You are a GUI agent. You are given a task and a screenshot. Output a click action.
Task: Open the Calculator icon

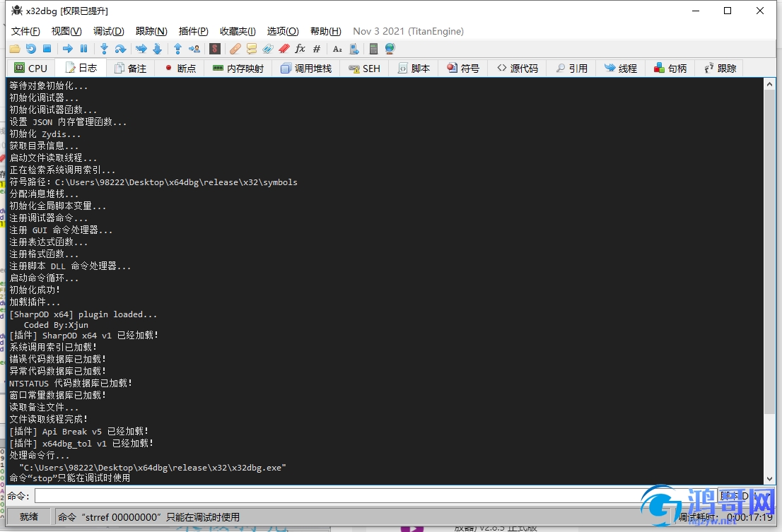tap(373, 49)
